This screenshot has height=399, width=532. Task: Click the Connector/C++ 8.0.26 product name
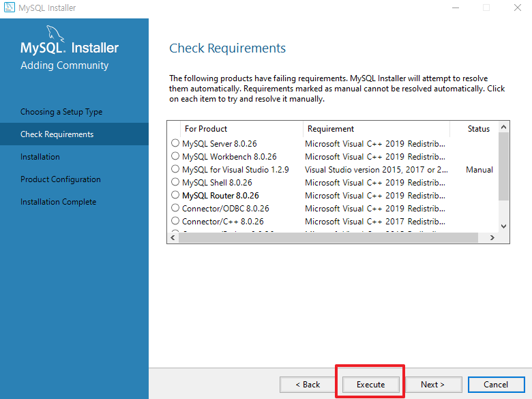(222, 222)
